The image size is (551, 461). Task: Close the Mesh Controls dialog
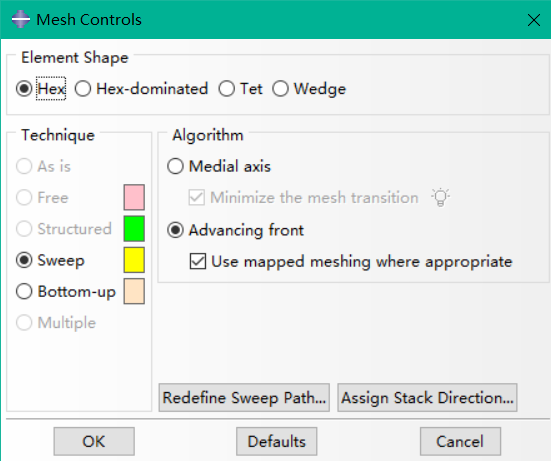534,20
